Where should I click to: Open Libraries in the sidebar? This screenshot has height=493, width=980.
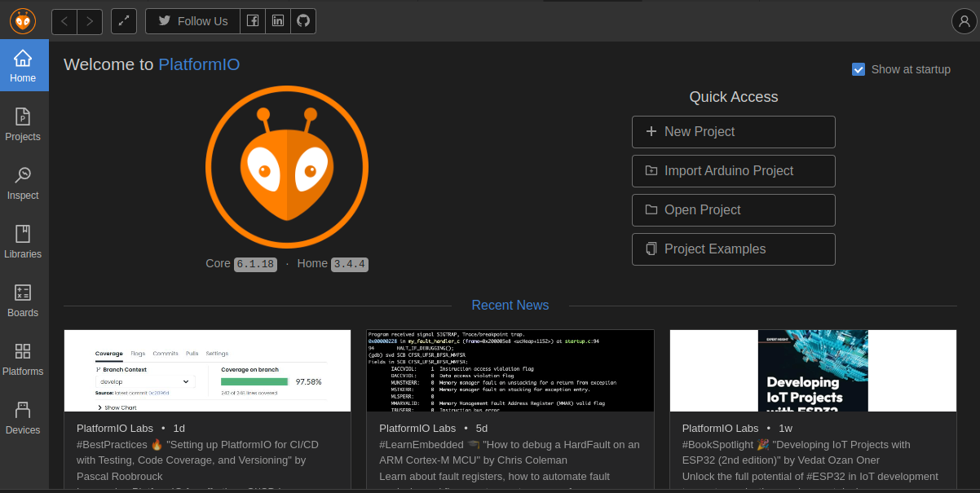24,242
